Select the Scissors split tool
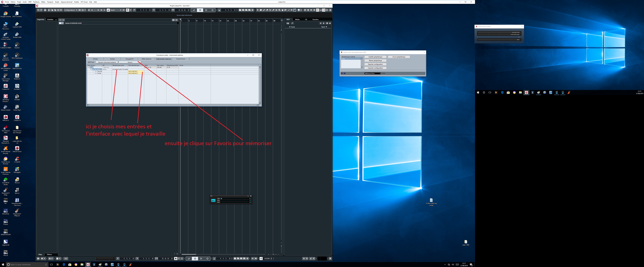 coord(270,10)
